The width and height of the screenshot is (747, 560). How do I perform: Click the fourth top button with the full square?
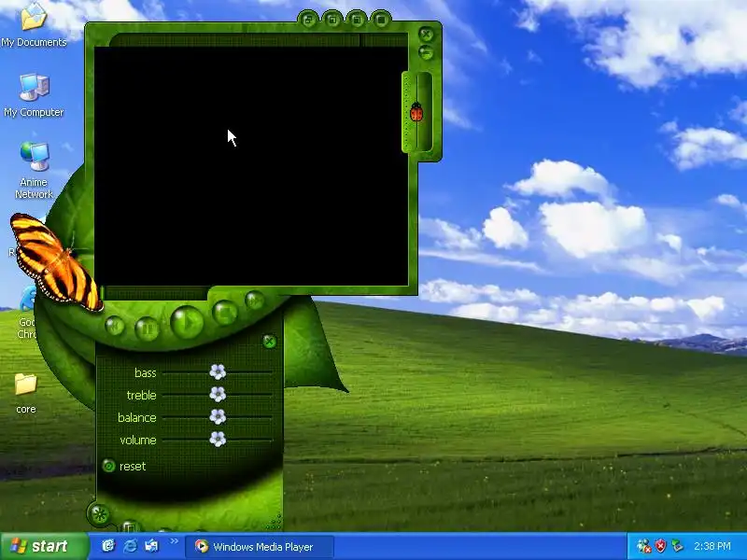coord(381,20)
